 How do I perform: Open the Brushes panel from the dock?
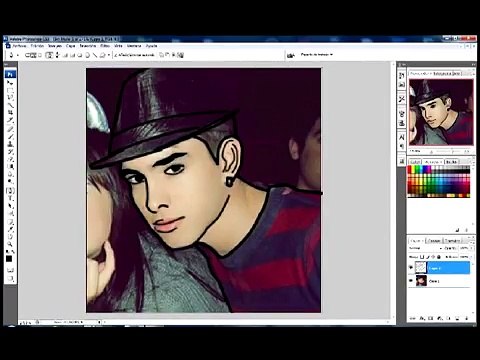coord(402,113)
